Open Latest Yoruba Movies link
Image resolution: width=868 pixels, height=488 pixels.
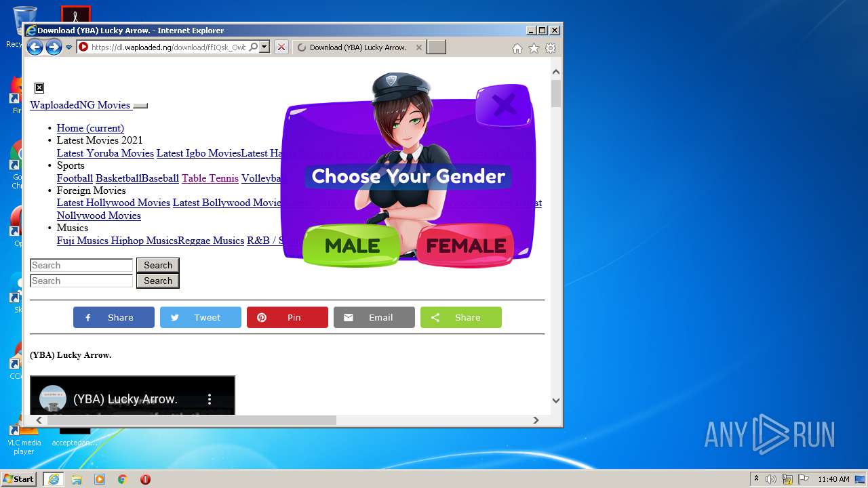(x=105, y=153)
